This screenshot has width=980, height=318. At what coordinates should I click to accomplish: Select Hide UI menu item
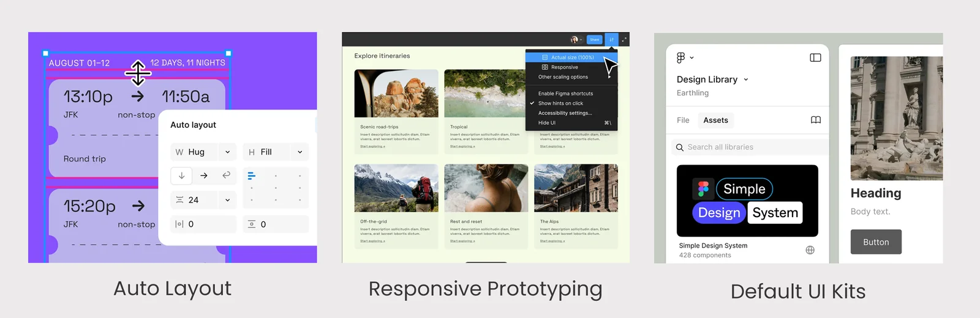(571, 123)
